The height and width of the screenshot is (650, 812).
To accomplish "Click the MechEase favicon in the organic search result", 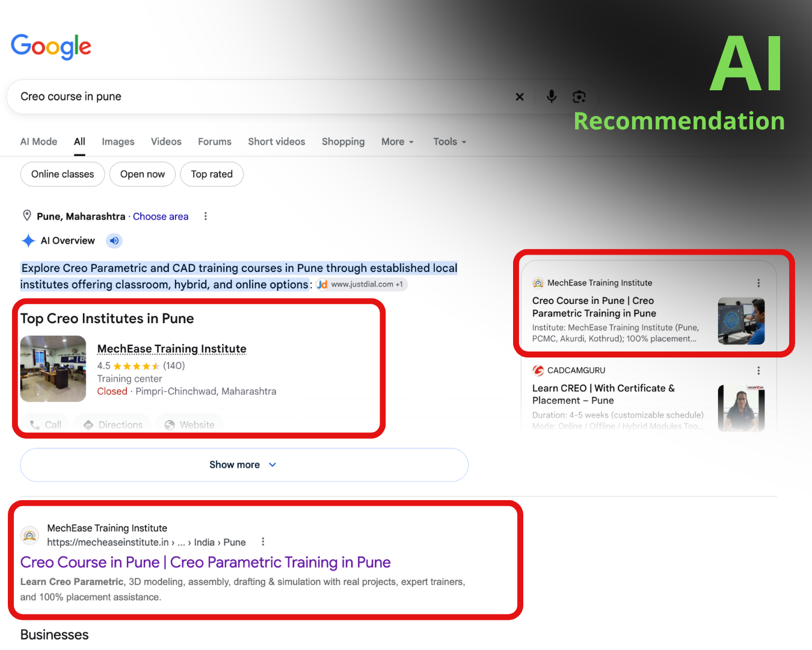I will (30, 535).
